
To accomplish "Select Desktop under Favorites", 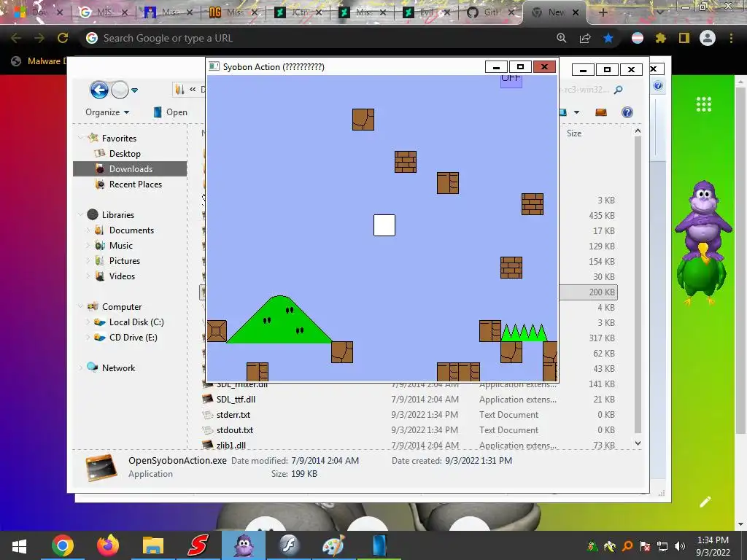I will point(125,154).
